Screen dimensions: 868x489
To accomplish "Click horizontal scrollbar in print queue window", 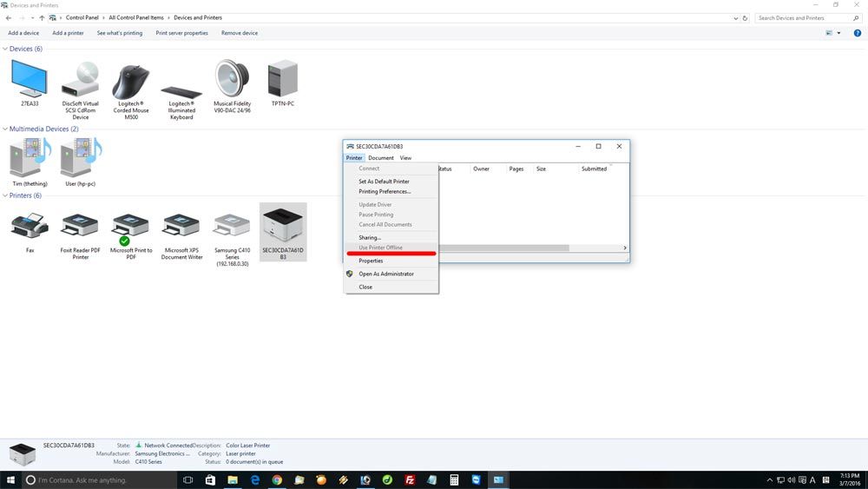I will click(x=503, y=248).
